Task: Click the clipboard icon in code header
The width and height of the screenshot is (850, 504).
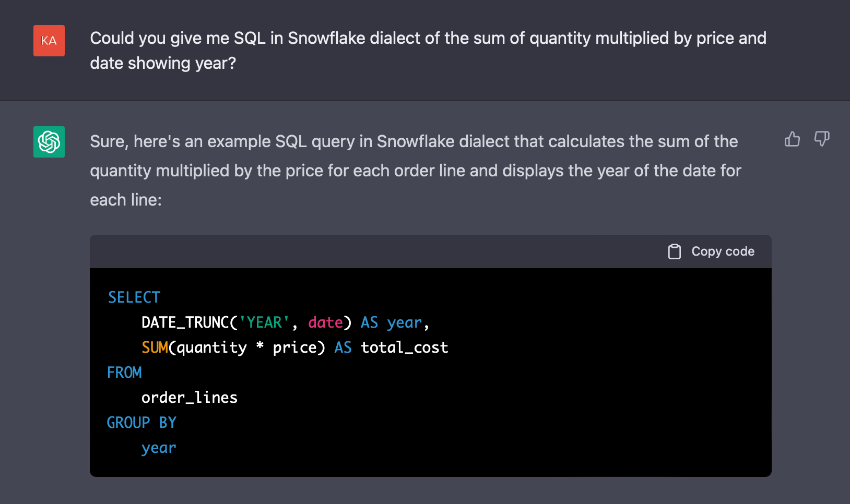Action: point(674,251)
